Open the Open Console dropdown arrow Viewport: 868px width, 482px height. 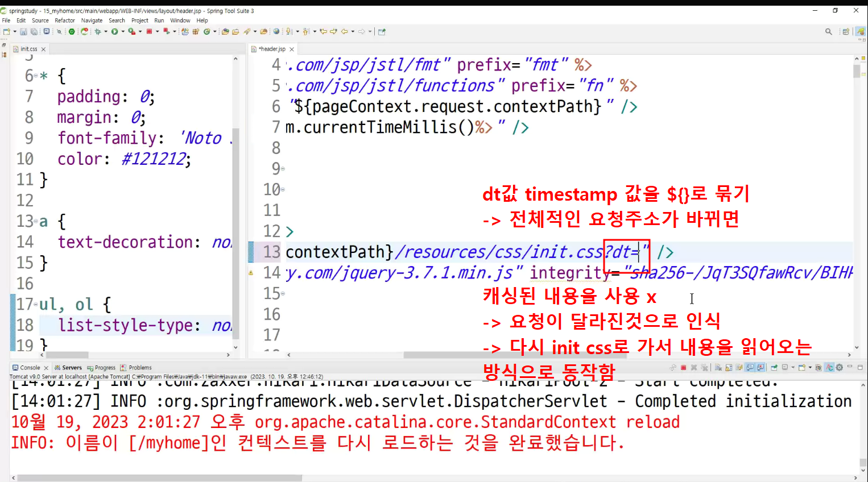(x=810, y=368)
